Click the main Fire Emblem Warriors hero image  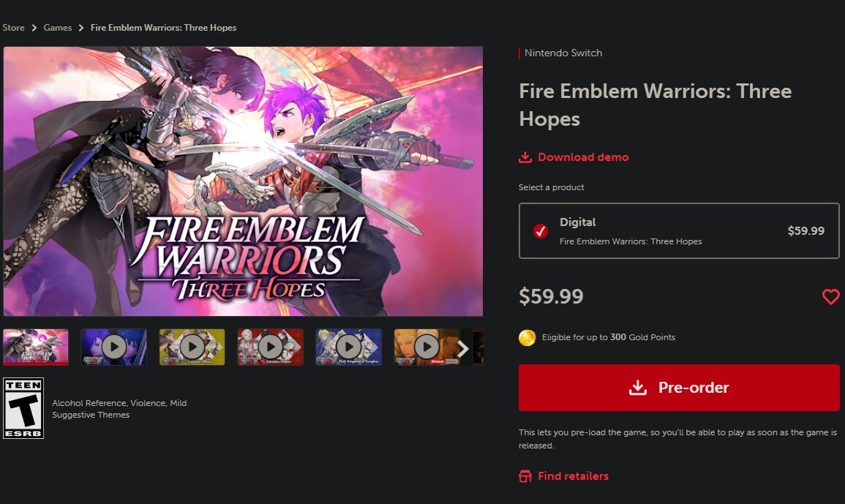click(243, 181)
